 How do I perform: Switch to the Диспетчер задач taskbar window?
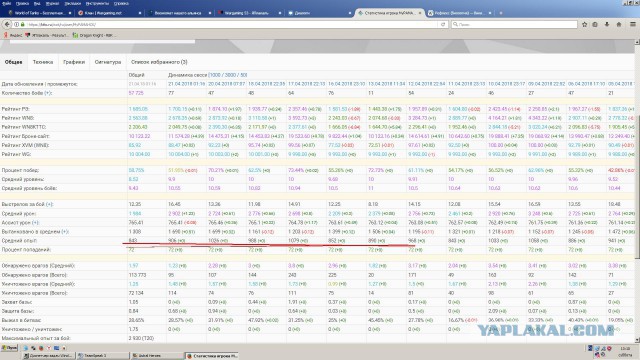click(49, 356)
